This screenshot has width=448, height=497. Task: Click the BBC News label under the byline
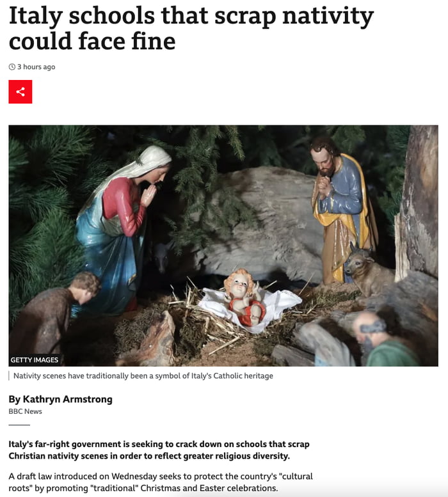click(26, 411)
